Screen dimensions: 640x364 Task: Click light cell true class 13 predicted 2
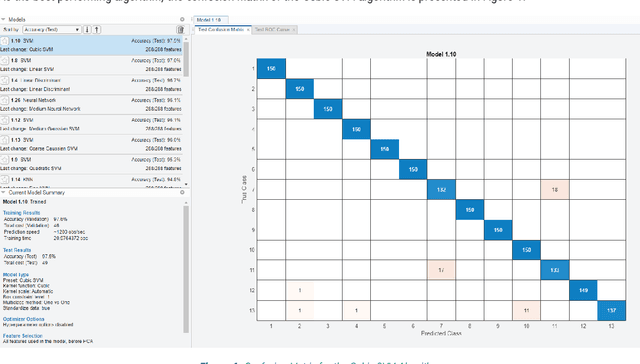click(x=300, y=310)
